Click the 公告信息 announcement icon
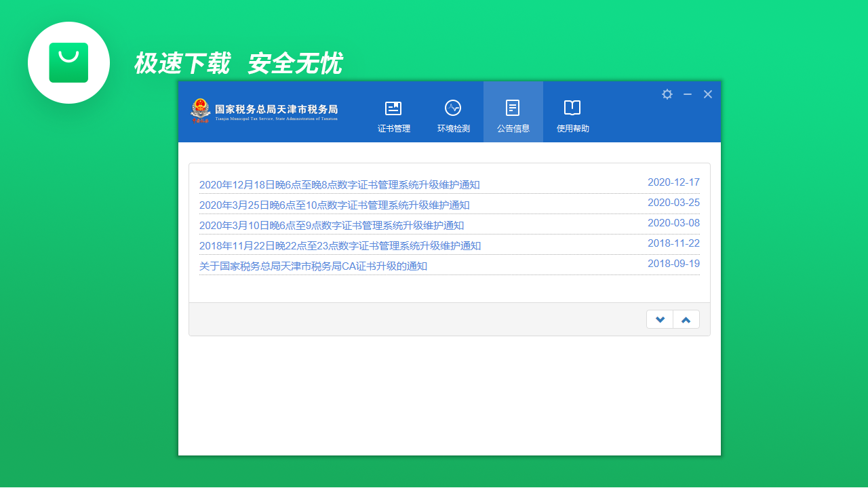The height and width of the screenshot is (488, 868). [513, 107]
